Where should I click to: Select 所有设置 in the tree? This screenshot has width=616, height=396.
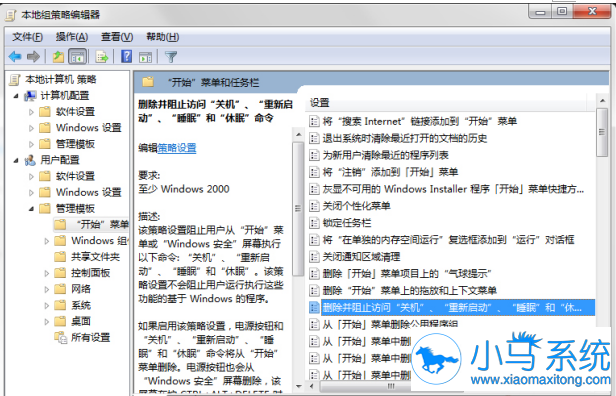pyautogui.click(x=90, y=337)
